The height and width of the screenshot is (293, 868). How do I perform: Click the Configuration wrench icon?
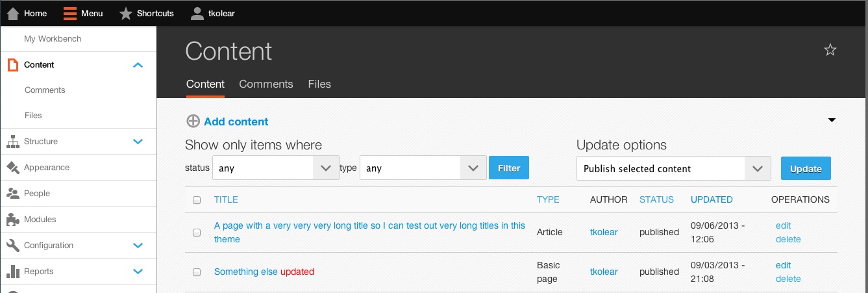[12, 246]
